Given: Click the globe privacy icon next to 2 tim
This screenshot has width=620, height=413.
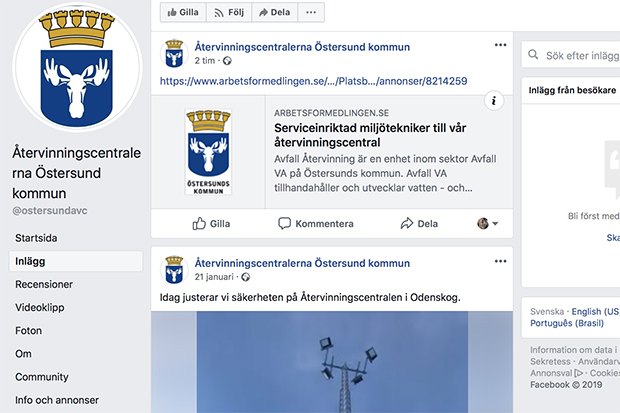Looking at the screenshot, I should pos(227,61).
